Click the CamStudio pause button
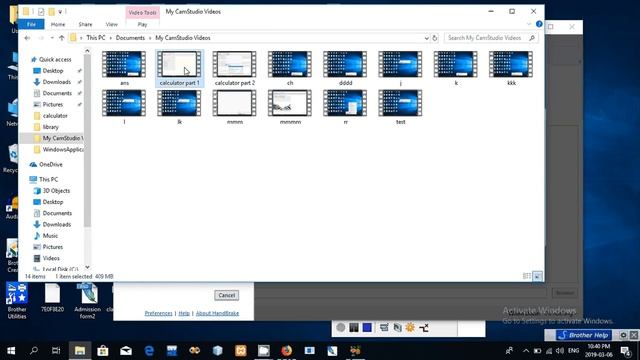 (354, 327)
